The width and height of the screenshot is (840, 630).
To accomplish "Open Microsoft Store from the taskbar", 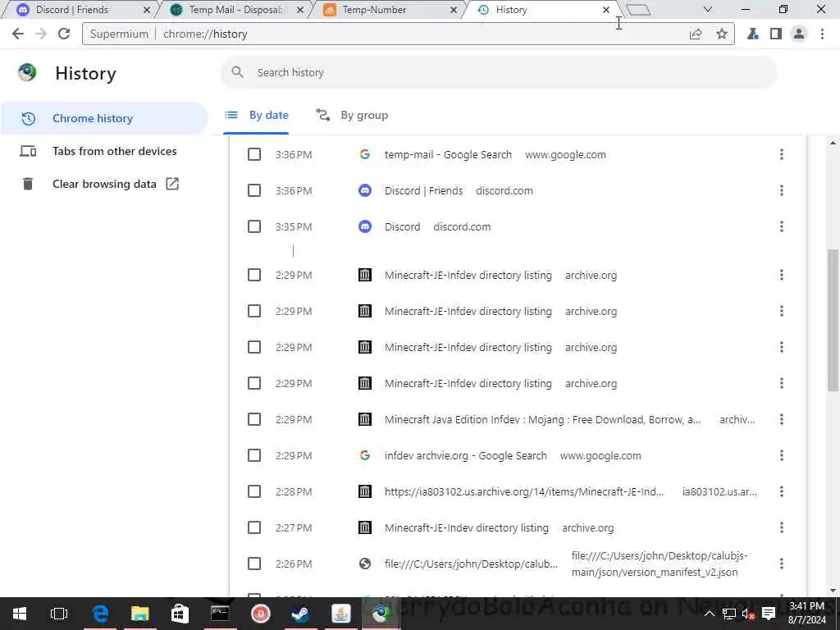I will click(x=180, y=614).
